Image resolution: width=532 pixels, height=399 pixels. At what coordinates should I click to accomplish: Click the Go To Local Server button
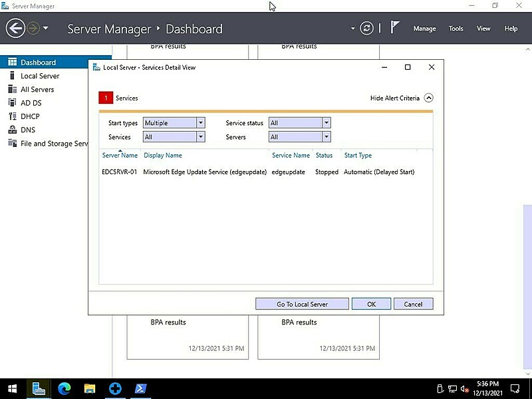[302, 303]
